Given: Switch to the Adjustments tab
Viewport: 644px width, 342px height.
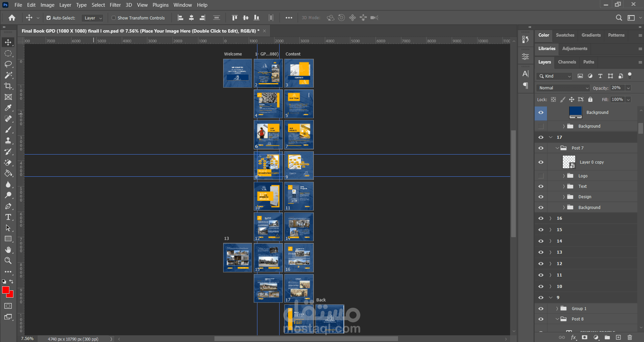Looking at the screenshot, I should (x=575, y=49).
